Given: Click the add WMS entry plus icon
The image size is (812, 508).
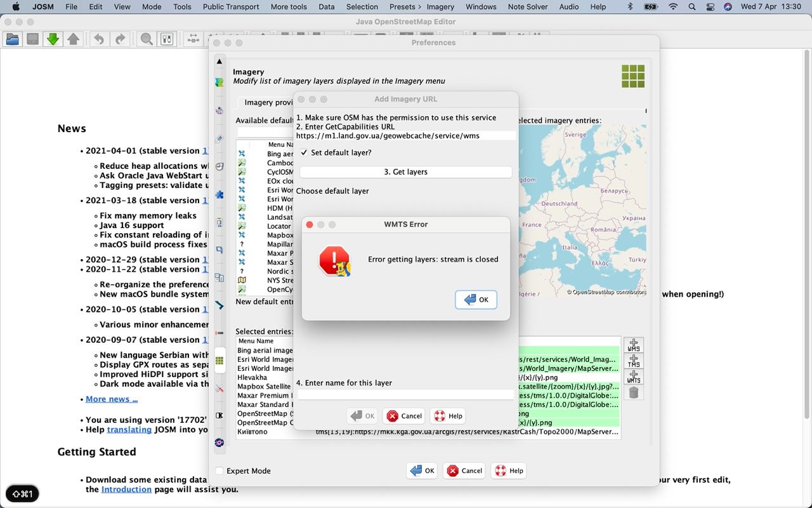Looking at the screenshot, I should tap(634, 345).
